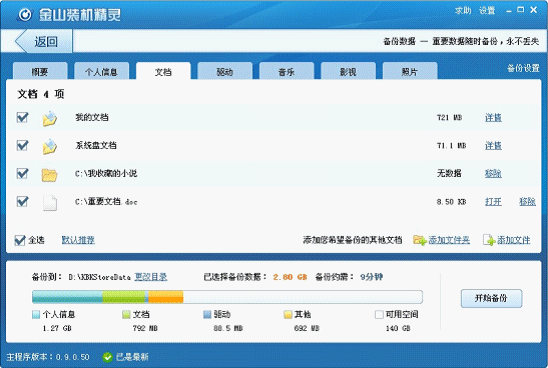This screenshot has height=368, width=548.
Task: Uncheck the 我的文档 checkbox
Action: coord(22,117)
